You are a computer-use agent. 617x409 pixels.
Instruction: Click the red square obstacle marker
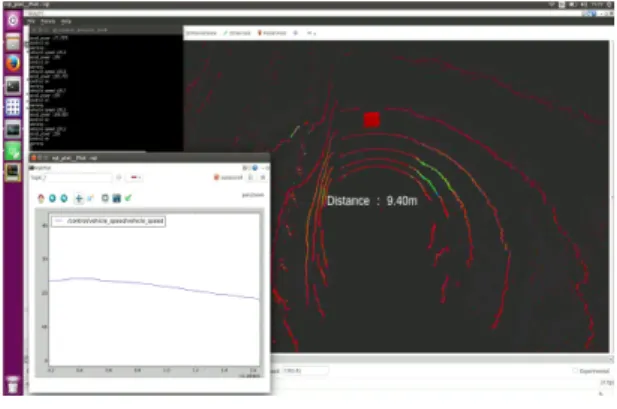372,120
